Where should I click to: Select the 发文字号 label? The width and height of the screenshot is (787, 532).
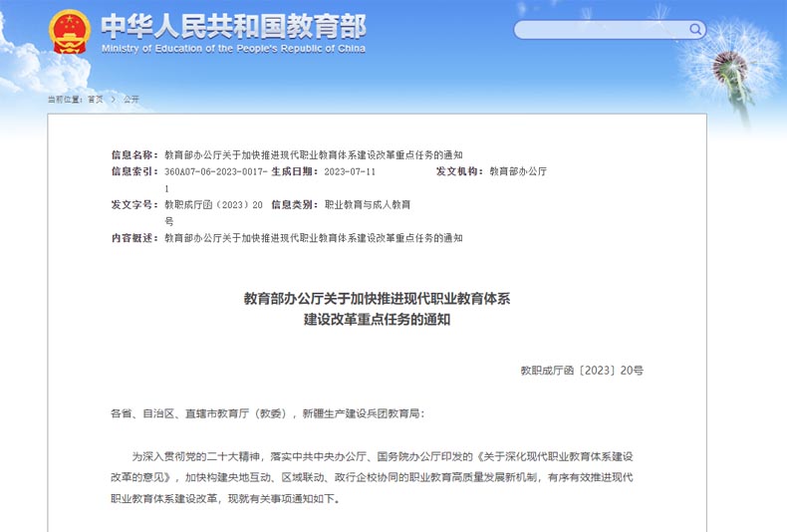(134, 205)
